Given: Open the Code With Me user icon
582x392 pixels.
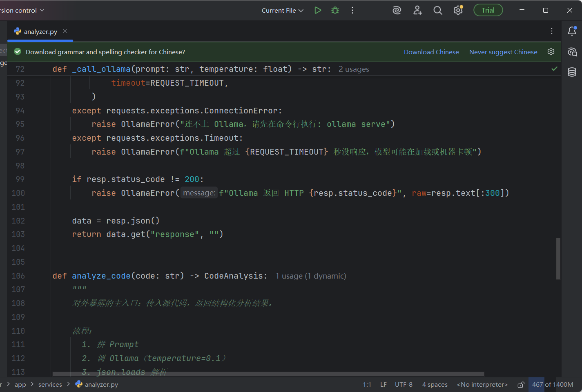Looking at the screenshot, I should [x=417, y=10].
